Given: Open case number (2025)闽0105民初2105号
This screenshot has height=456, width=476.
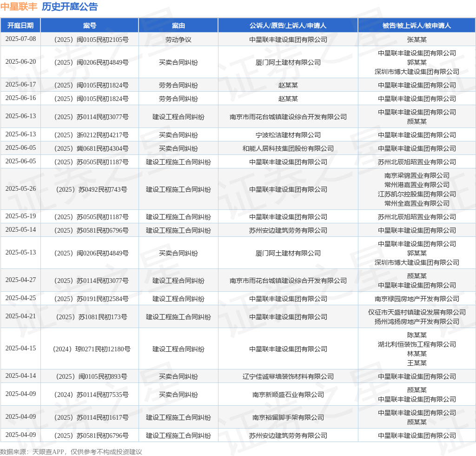Looking at the screenshot, I should pos(90,40).
